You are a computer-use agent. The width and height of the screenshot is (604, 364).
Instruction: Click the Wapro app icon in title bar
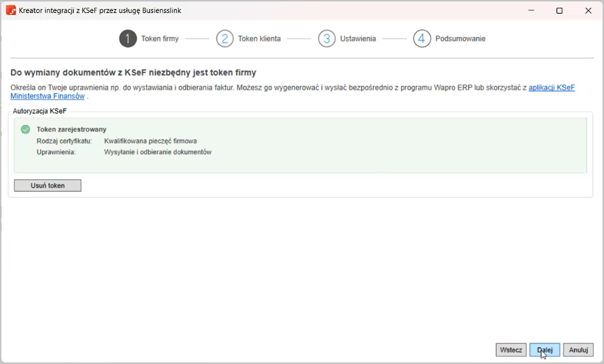(11, 10)
